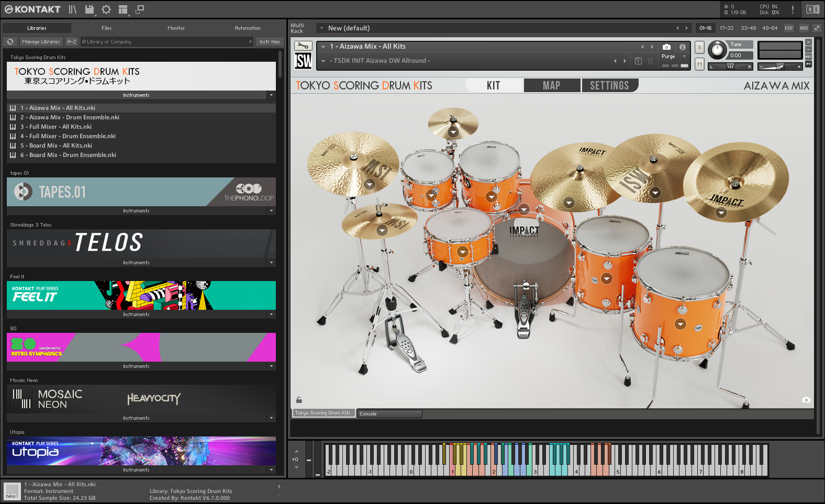Toggle the lock icon below drum kit
Screen dimensions: 825x504
click(x=299, y=400)
